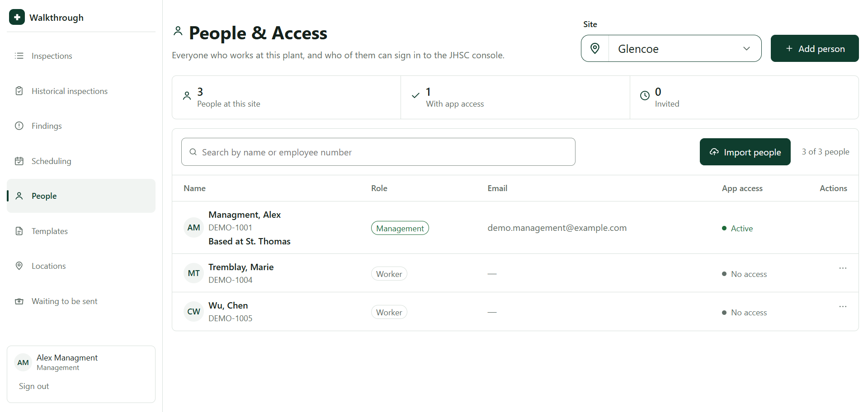Click the Active access status
The width and height of the screenshot is (868, 412).
point(737,228)
